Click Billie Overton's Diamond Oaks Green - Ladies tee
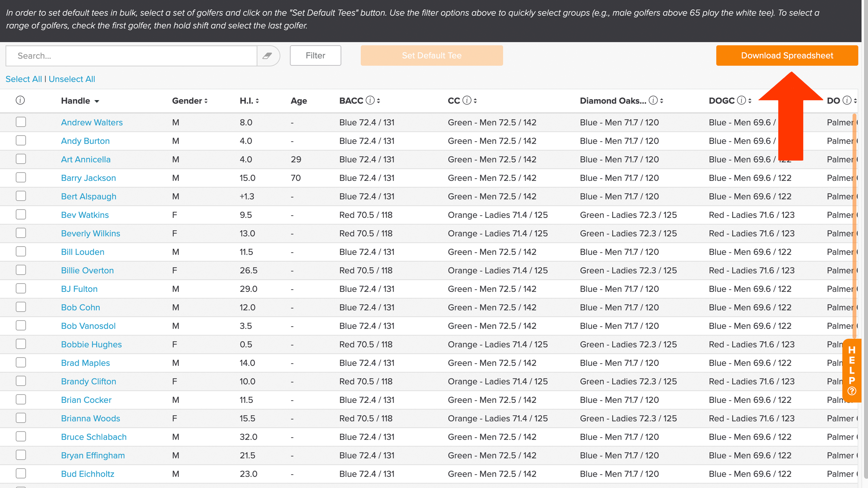The image size is (868, 488). pyautogui.click(x=628, y=271)
